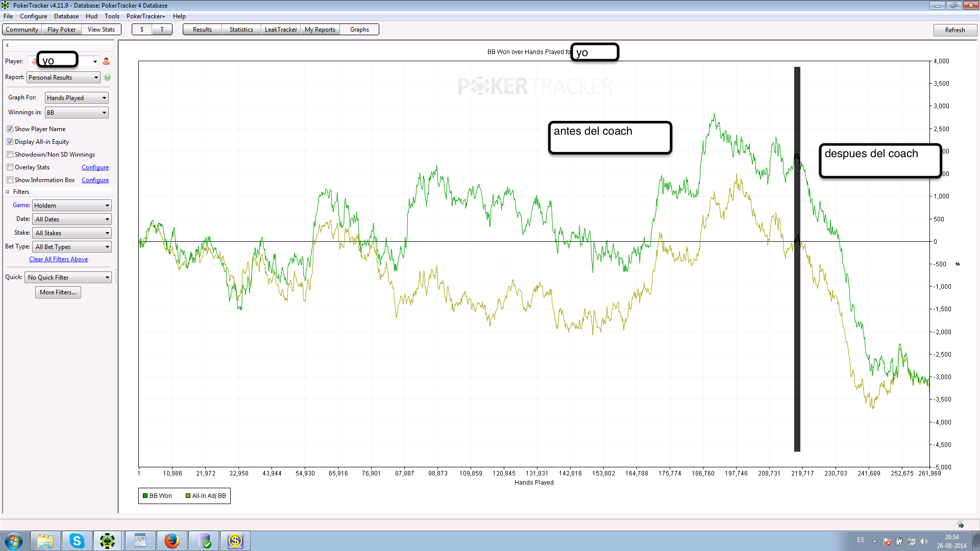Open the Report dropdown Personal Results
Screen dimensions: 980x551
pyautogui.click(x=63, y=78)
